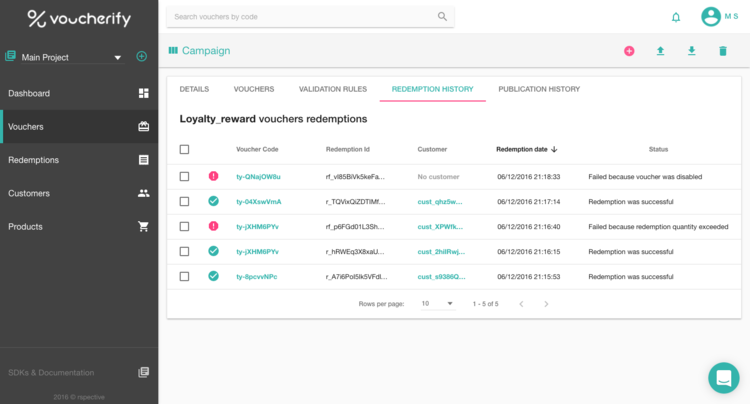
Task: Open customer cust_qhz5w link
Action: click(440, 201)
